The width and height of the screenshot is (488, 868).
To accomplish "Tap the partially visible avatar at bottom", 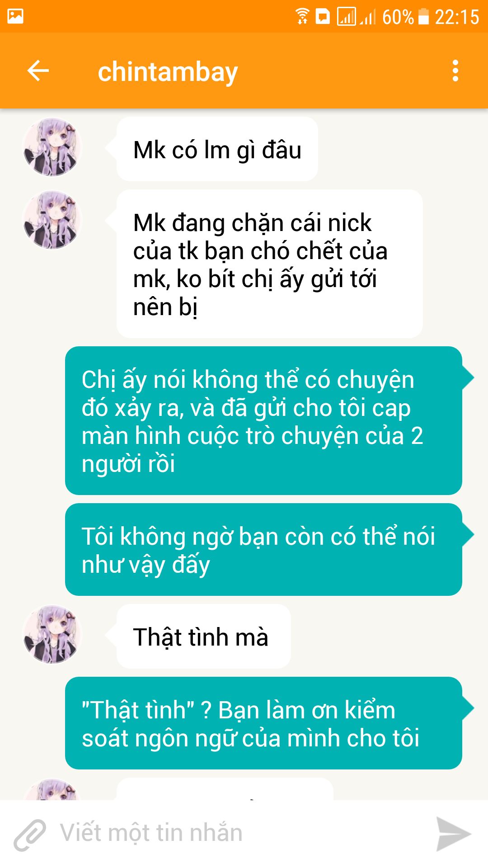I will (52, 789).
